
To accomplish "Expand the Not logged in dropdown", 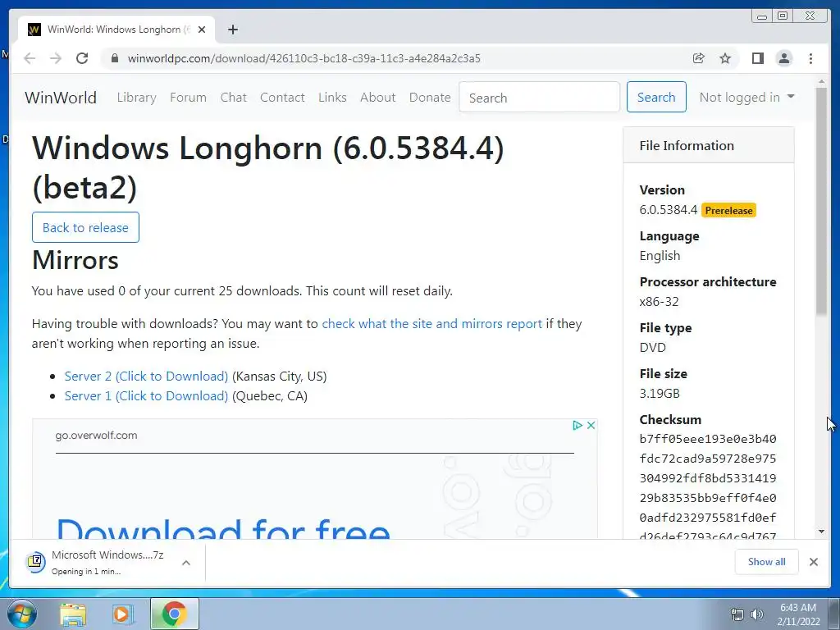I will 746,97.
